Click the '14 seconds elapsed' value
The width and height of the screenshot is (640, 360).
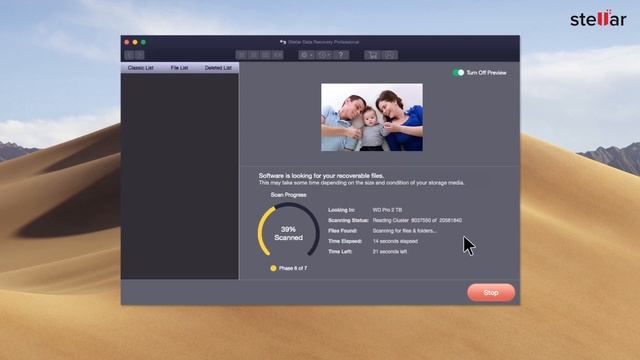[x=395, y=241]
